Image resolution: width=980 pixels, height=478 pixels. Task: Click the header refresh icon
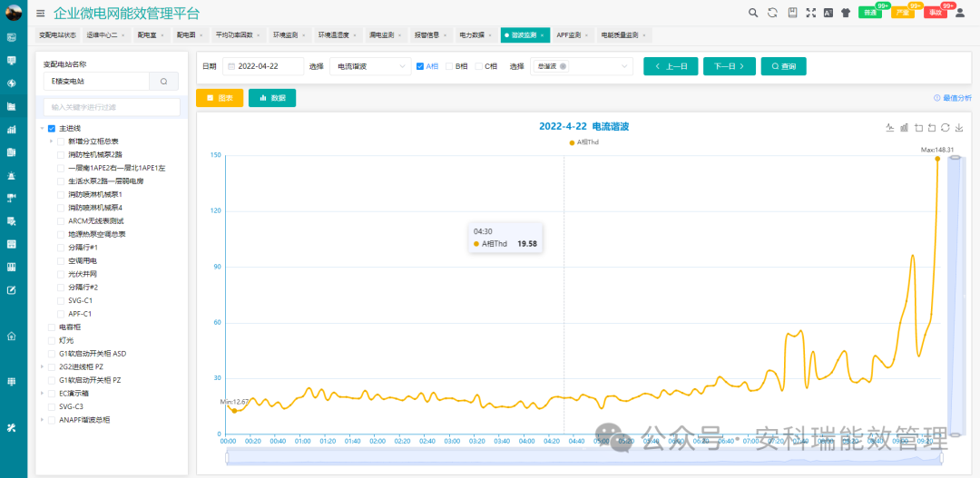pos(772,13)
